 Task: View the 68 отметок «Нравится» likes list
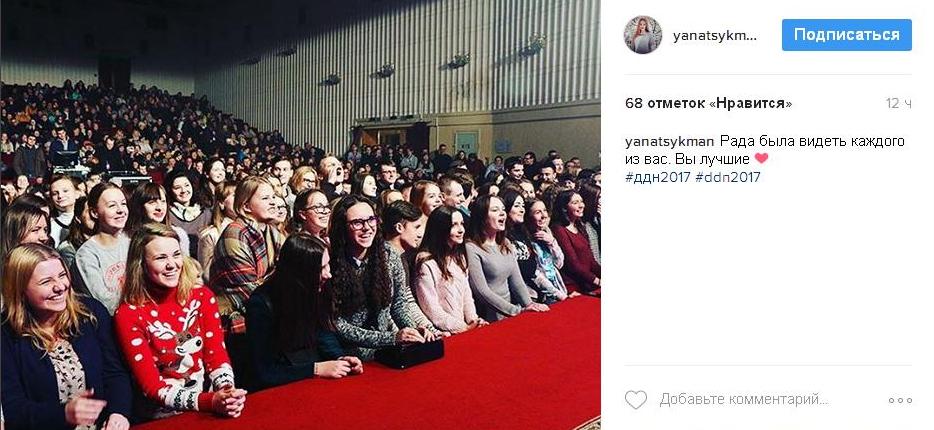pyautogui.click(x=709, y=104)
